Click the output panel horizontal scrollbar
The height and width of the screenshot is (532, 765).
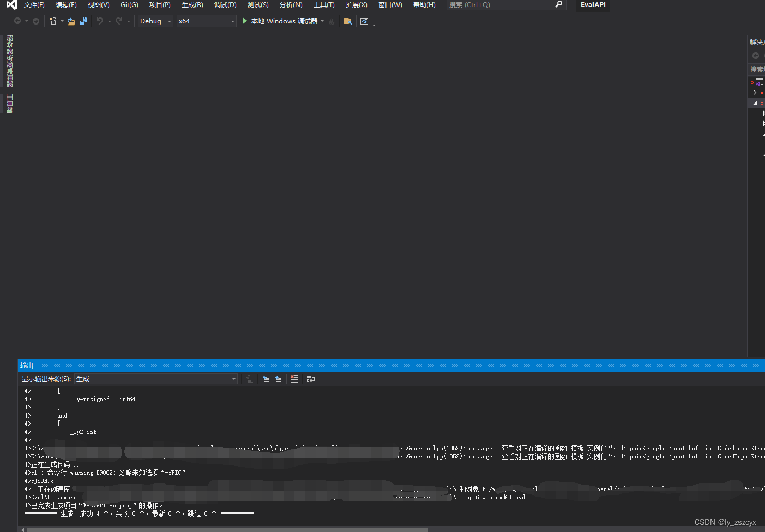(x=228, y=529)
